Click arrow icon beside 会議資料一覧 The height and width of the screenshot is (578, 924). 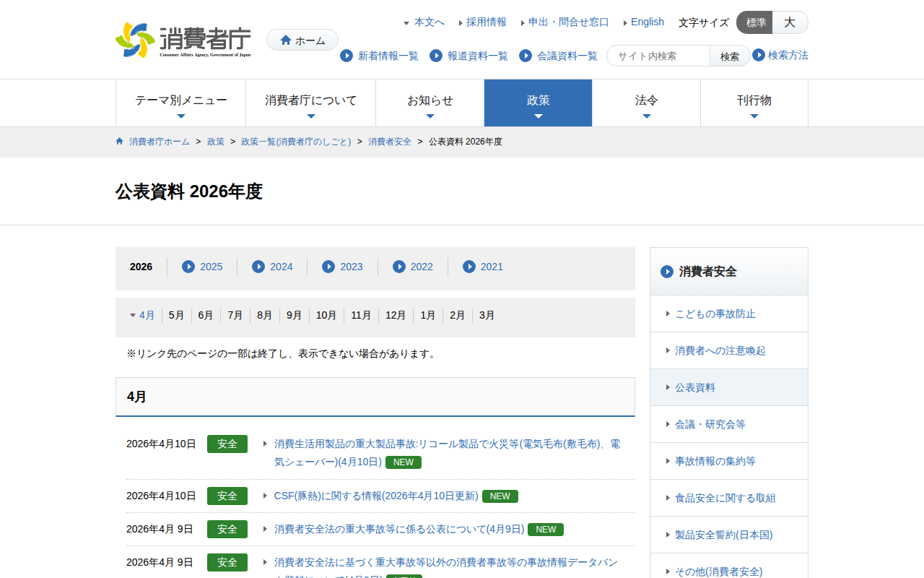pyautogui.click(x=526, y=56)
